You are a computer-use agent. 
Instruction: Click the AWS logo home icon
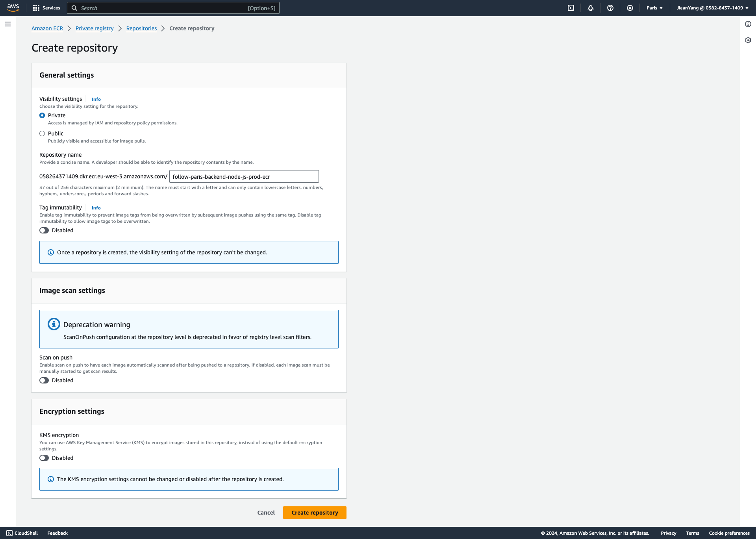tap(13, 8)
